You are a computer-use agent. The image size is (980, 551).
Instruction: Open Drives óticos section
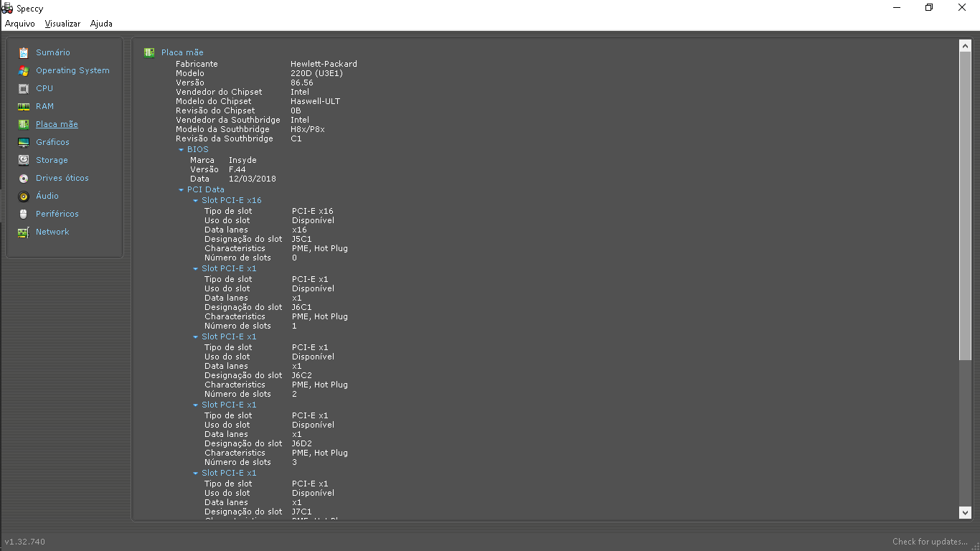click(62, 178)
